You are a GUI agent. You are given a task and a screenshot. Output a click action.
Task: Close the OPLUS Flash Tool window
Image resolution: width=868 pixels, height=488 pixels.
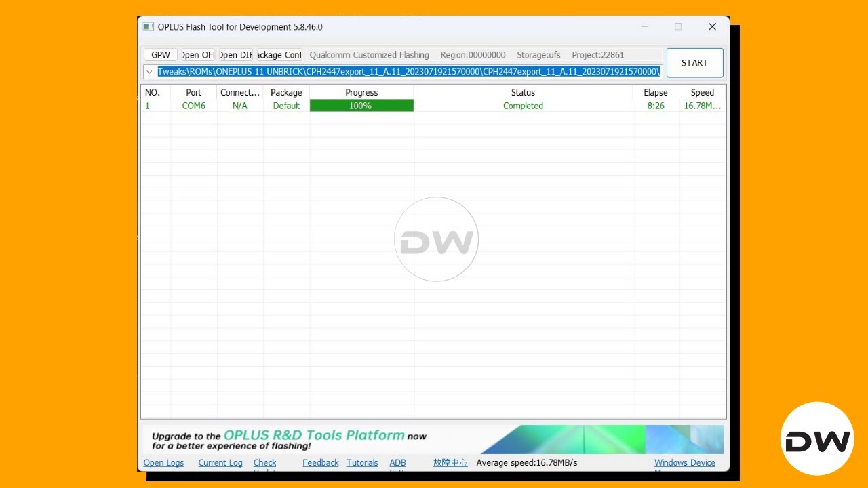[x=712, y=27]
